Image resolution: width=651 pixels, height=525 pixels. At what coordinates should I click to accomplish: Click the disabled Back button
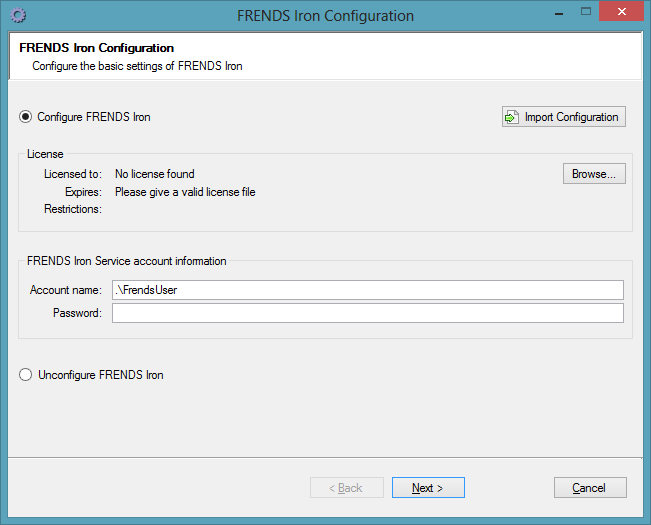347,488
